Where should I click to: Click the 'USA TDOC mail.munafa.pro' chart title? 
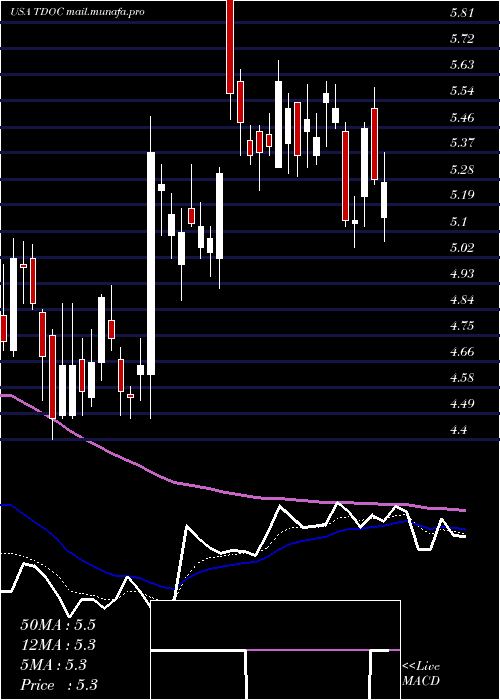[78, 12]
